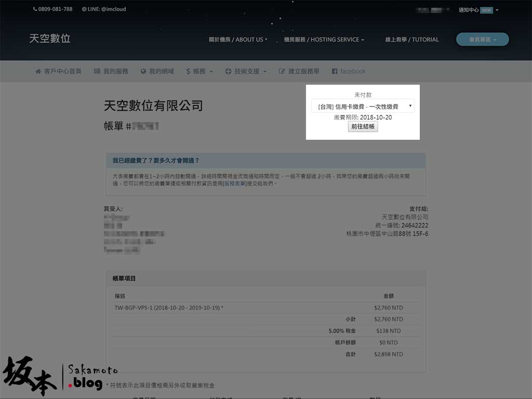
Task: Go to the 天空數位 site logo
Action: pyautogui.click(x=50, y=38)
